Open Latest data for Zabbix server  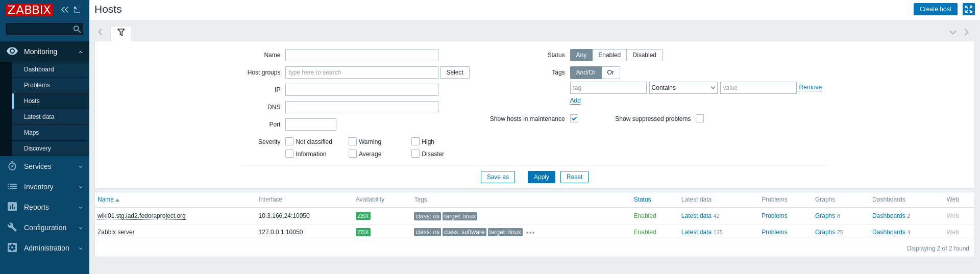tap(696, 232)
